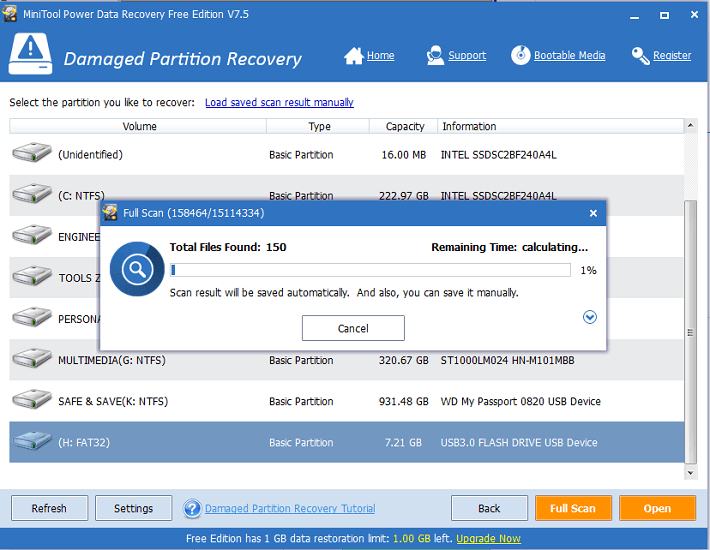Click the Damaged Partition Recovery warning drive icon

(30, 53)
